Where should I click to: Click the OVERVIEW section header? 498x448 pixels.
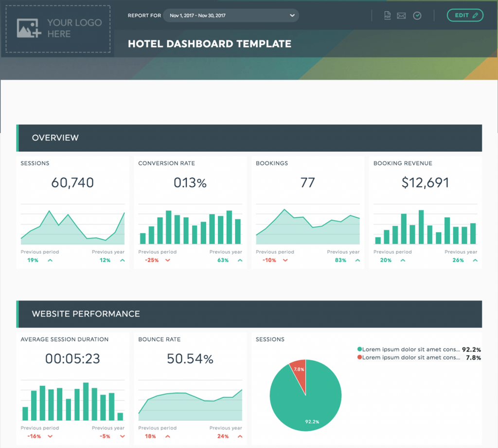pos(55,138)
